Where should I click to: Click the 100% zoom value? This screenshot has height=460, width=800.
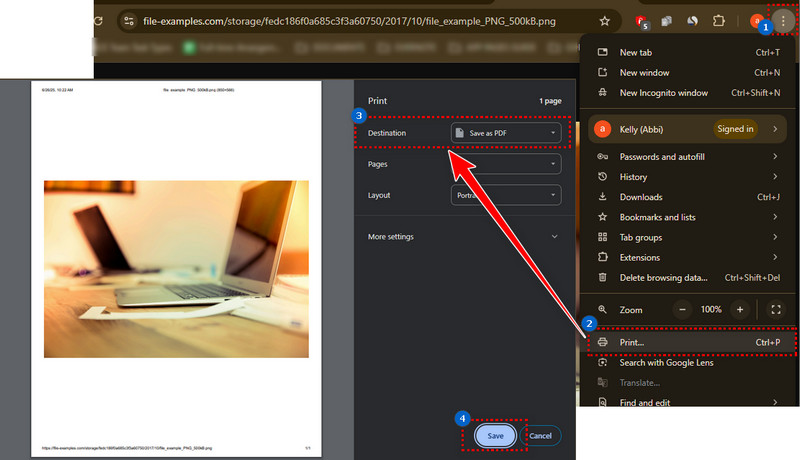tap(711, 310)
